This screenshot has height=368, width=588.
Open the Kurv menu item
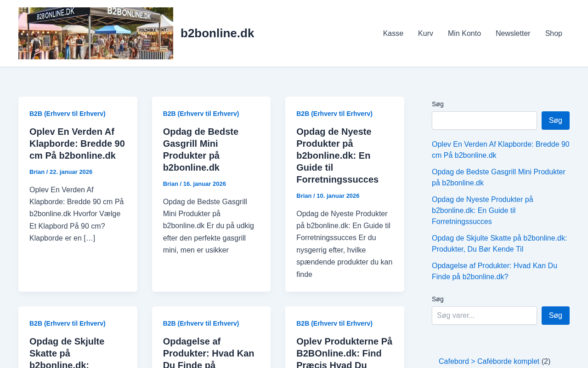[425, 34]
